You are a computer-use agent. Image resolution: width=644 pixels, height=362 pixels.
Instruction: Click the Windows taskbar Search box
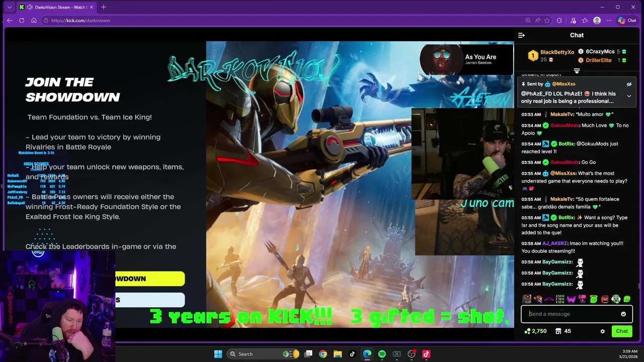coord(264,354)
